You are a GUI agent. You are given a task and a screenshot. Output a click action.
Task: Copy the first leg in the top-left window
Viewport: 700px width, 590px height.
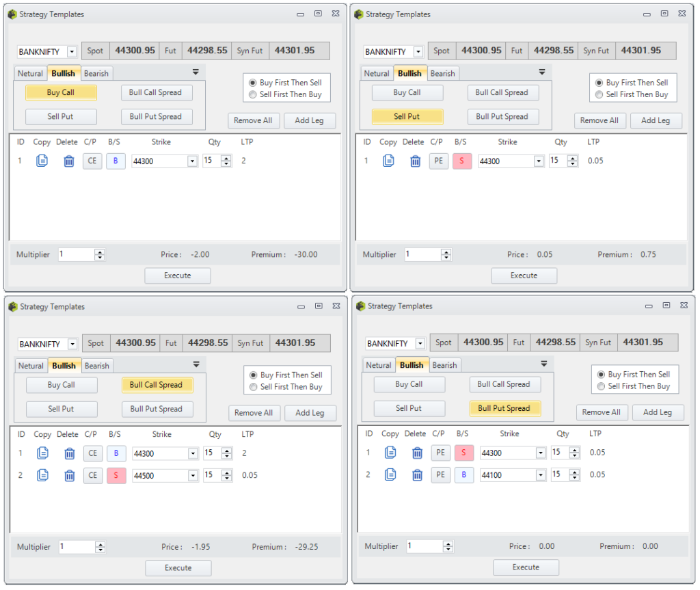click(42, 160)
